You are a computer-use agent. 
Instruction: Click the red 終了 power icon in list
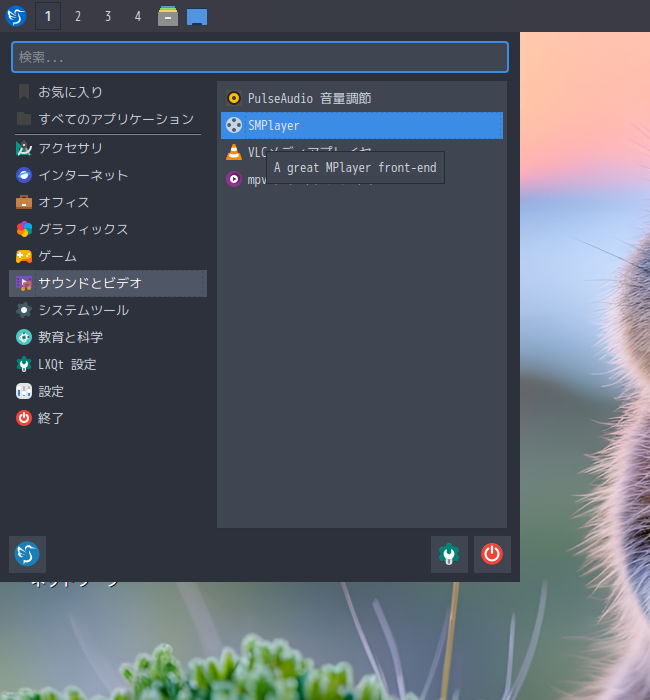pos(24,418)
